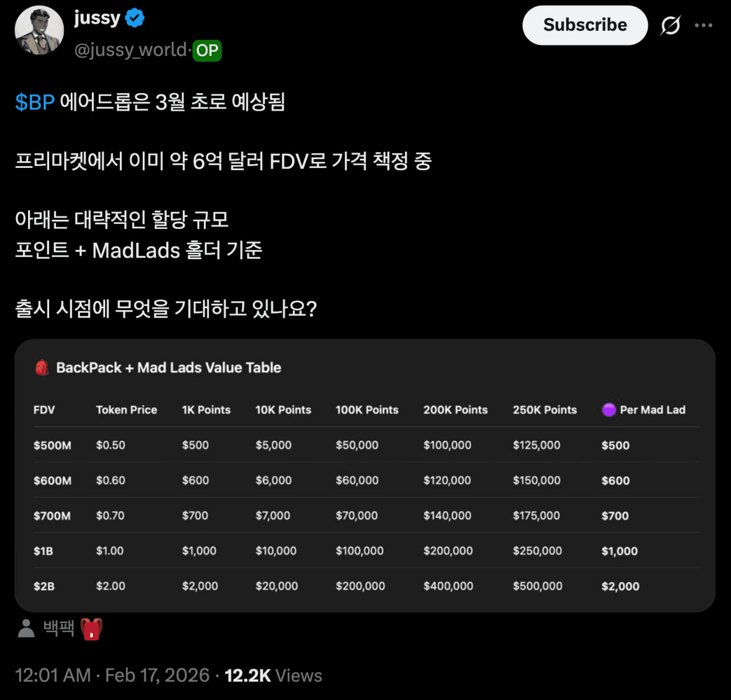Click the Subscribe button

584,25
